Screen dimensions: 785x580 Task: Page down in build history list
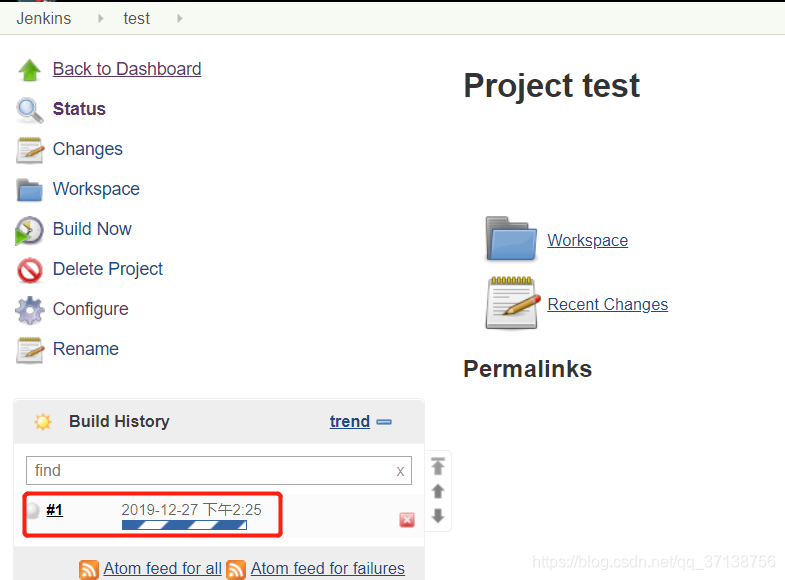[438, 515]
